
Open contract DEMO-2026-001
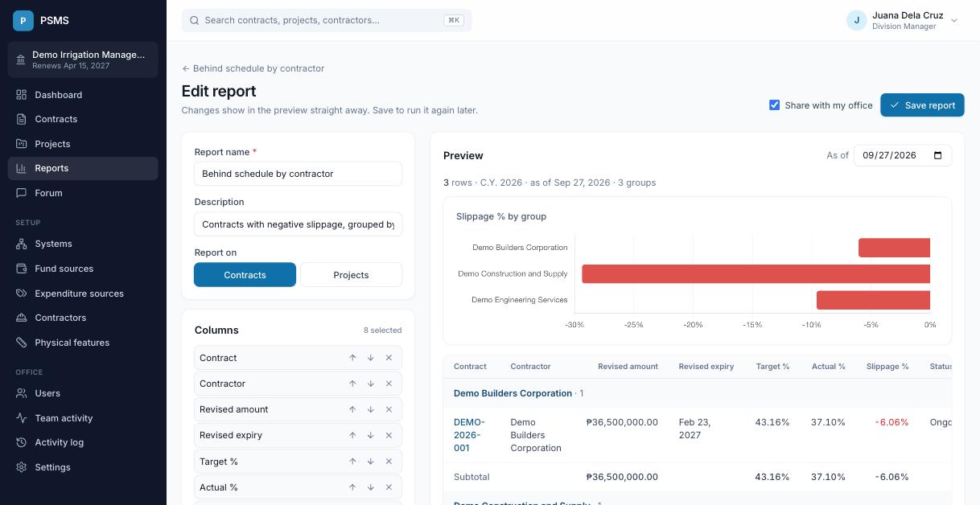coord(469,435)
